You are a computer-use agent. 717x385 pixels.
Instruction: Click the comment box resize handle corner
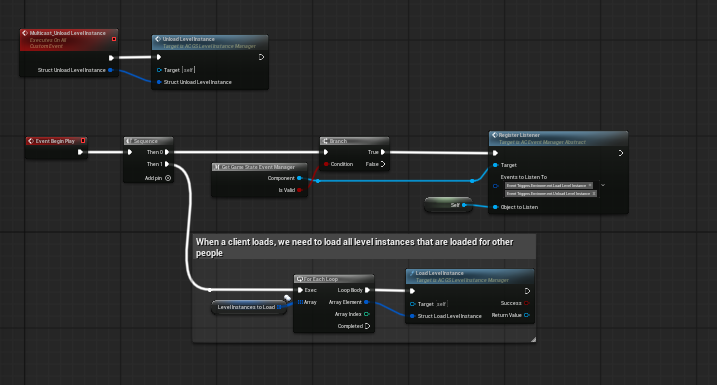pyautogui.click(x=533, y=339)
